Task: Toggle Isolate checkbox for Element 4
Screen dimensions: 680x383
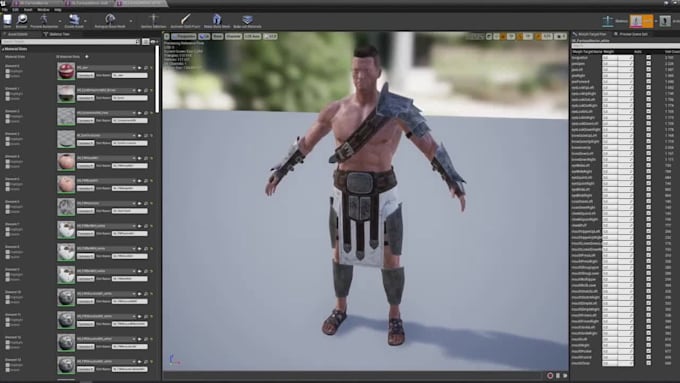Action: 8,166
